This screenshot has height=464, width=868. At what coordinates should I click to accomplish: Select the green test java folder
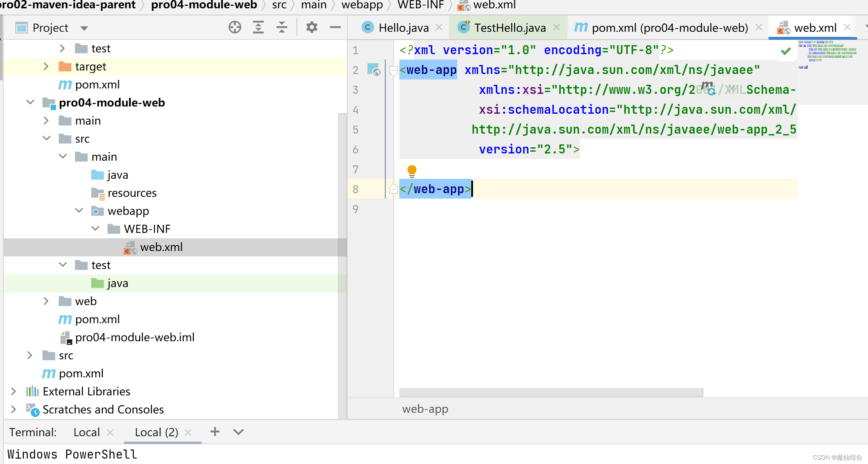point(175,283)
